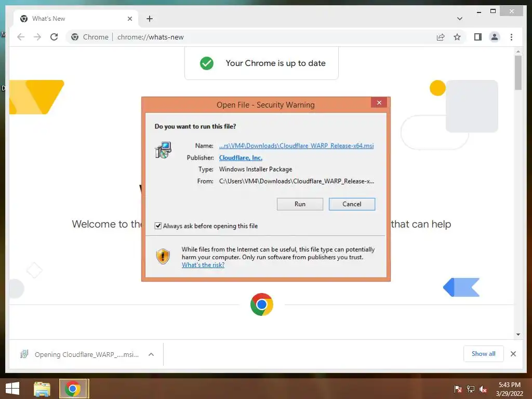
Task: Minimize the Chrome window
Action: point(478,11)
